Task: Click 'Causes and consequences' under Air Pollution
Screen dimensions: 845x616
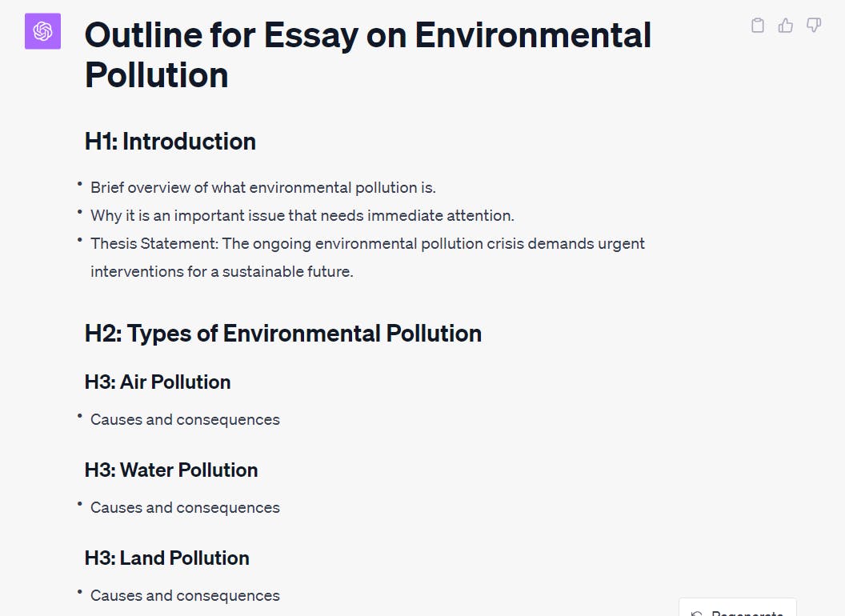Action: point(185,419)
